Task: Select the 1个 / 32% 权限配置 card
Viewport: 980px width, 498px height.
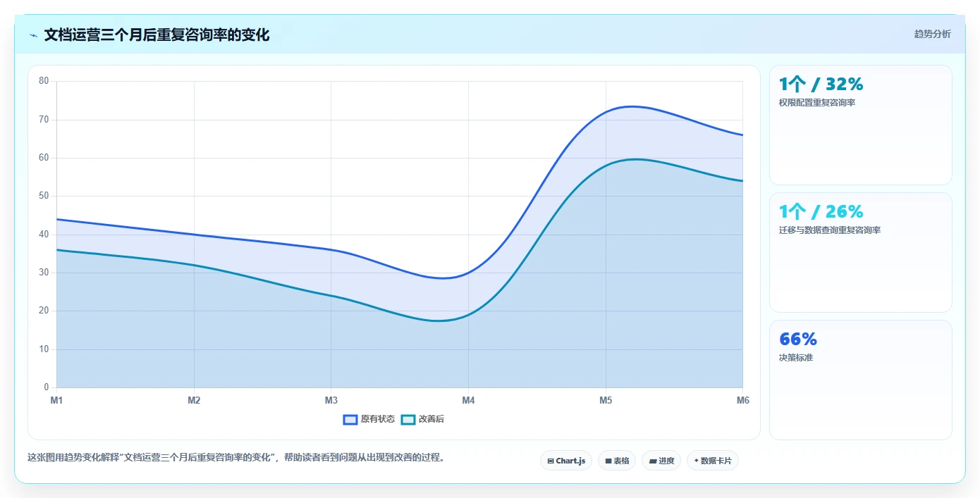Action: tap(860, 125)
